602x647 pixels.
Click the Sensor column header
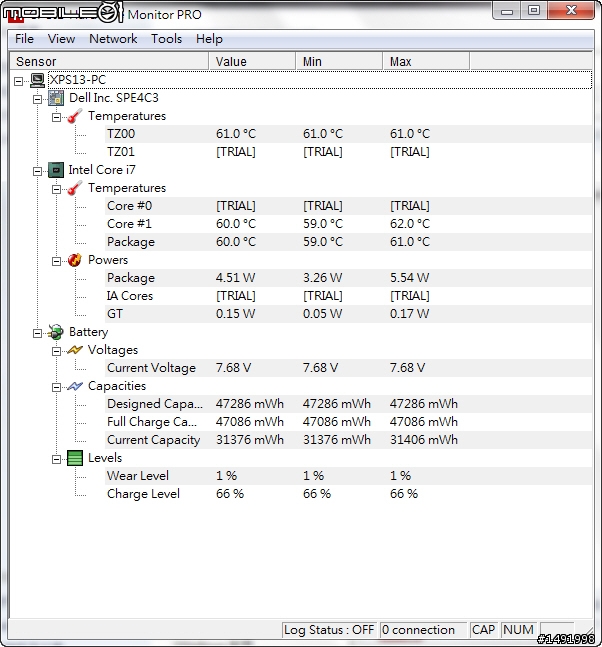(109, 61)
